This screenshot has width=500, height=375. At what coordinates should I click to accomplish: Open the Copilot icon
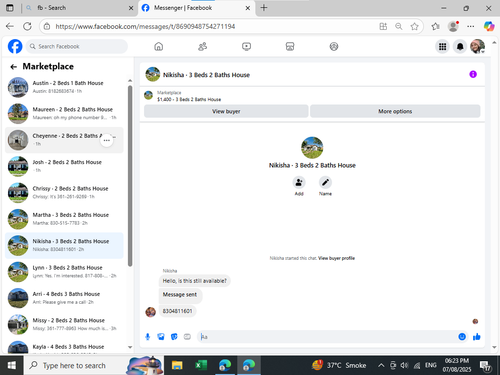click(489, 26)
